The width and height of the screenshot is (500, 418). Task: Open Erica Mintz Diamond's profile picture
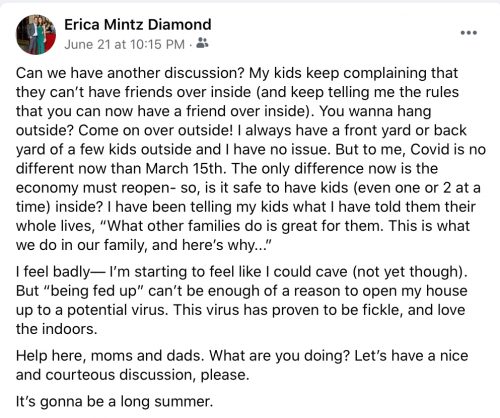(36, 35)
